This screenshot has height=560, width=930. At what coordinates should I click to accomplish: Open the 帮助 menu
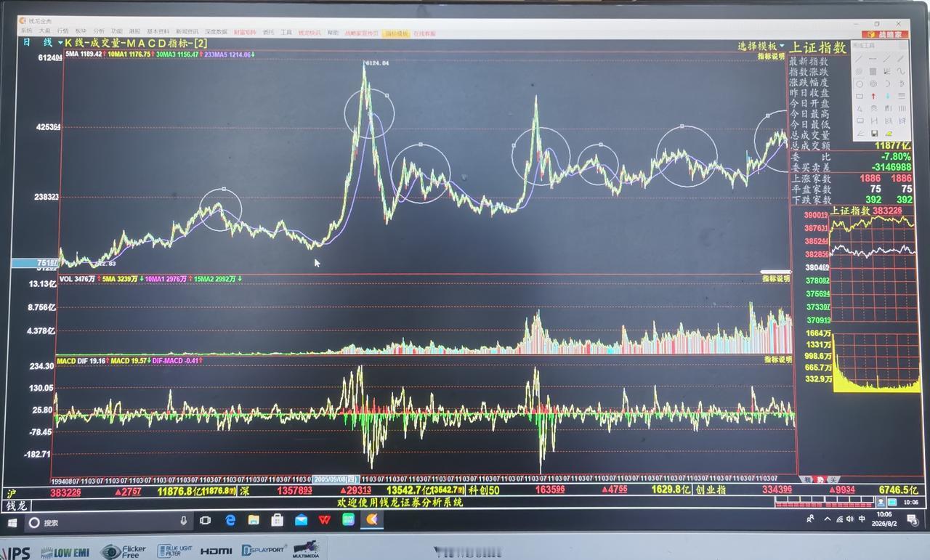click(x=333, y=33)
